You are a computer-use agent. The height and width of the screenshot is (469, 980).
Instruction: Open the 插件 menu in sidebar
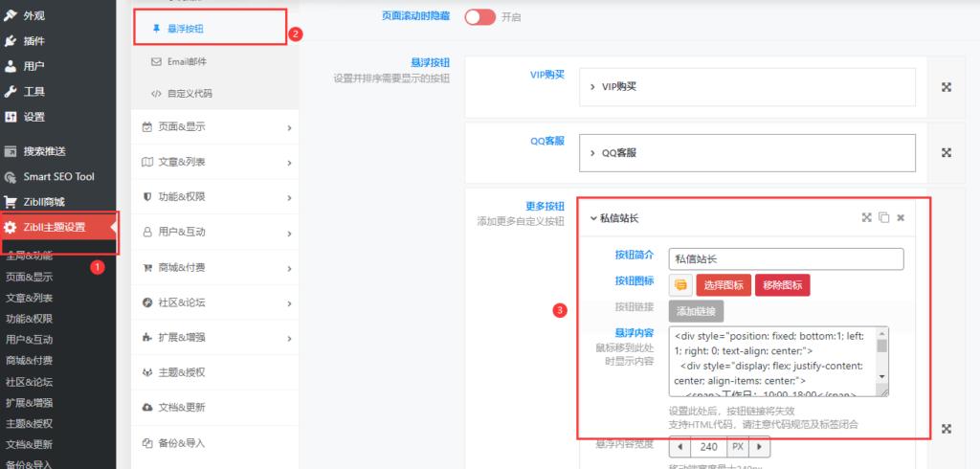tap(33, 41)
